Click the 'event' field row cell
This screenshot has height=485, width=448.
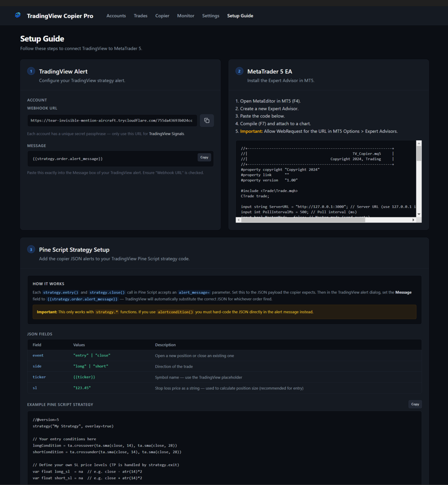38,356
